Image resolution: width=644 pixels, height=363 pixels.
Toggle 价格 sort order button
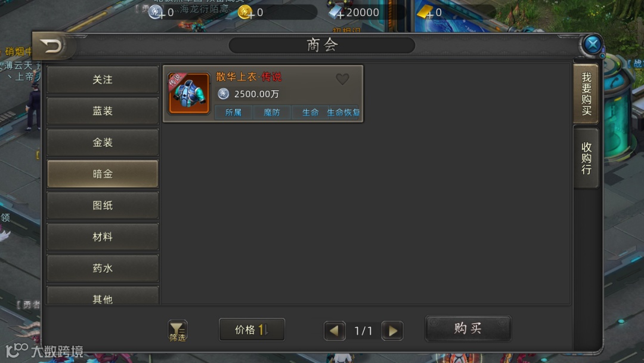pos(252,330)
